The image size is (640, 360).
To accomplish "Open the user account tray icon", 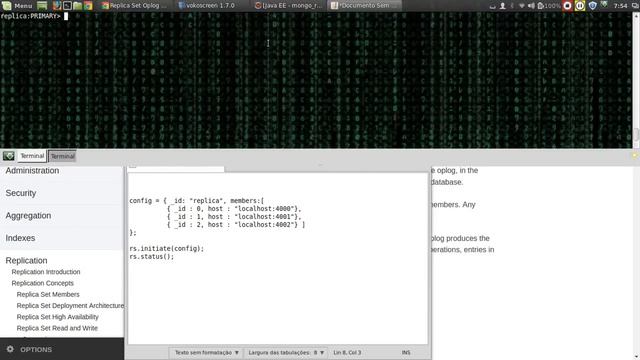I will coord(502,6).
